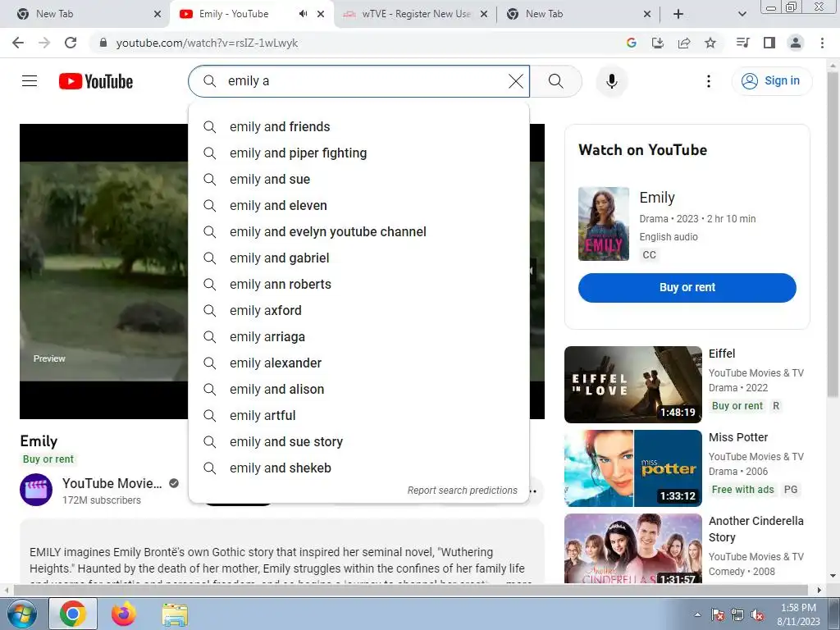This screenshot has width=840, height=630.
Task: Open media control icon in Chrome toolbar
Action: click(742, 43)
